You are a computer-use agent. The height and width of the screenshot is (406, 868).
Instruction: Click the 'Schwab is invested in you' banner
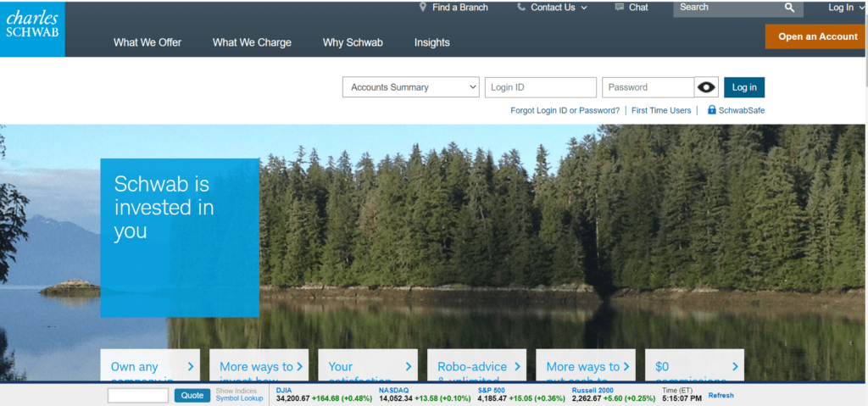pyautogui.click(x=180, y=237)
